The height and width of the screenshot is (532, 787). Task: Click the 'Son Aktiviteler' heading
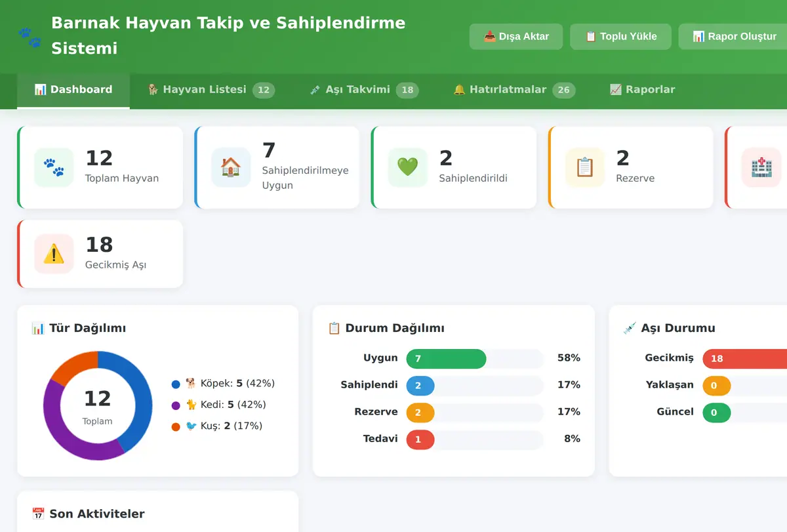97,514
